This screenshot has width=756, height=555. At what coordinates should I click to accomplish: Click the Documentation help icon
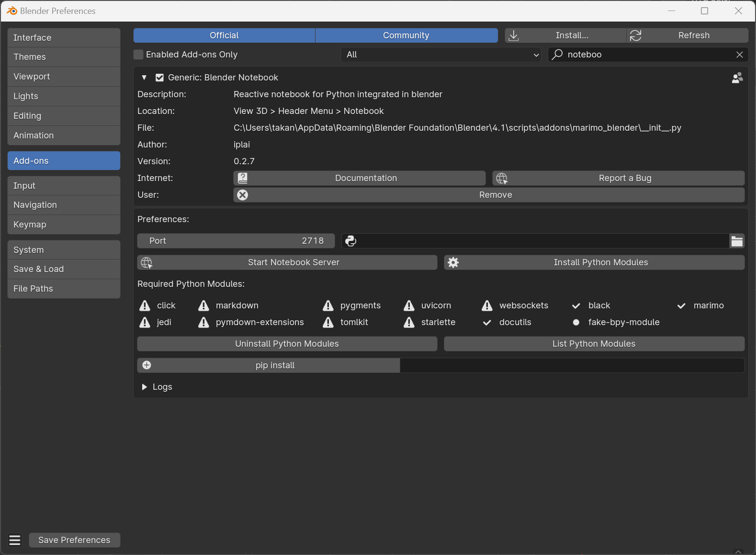[243, 178]
